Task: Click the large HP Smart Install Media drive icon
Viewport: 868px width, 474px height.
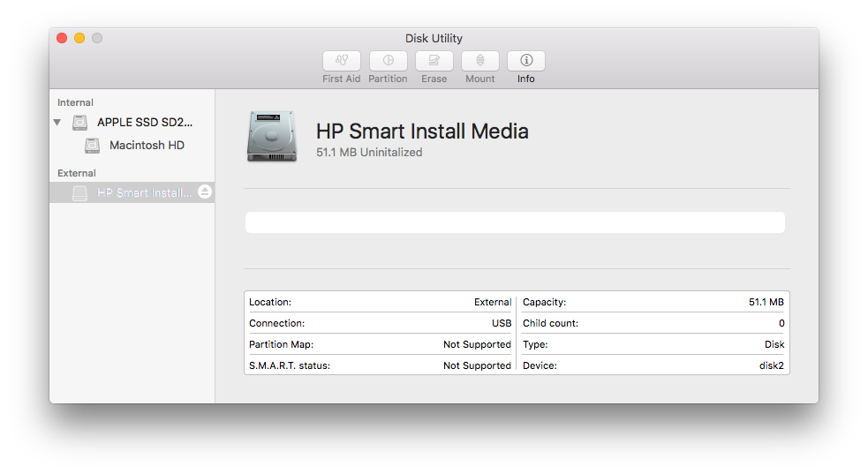Action: click(272, 136)
